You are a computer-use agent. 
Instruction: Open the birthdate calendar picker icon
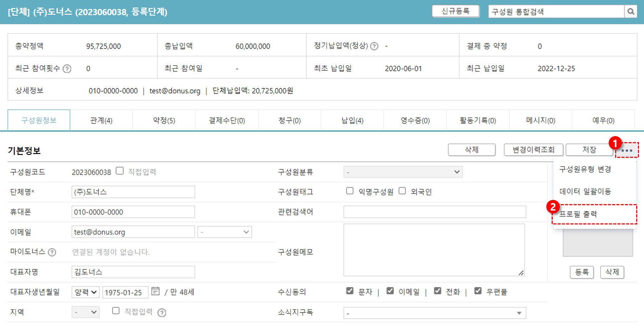click(155, 291)
